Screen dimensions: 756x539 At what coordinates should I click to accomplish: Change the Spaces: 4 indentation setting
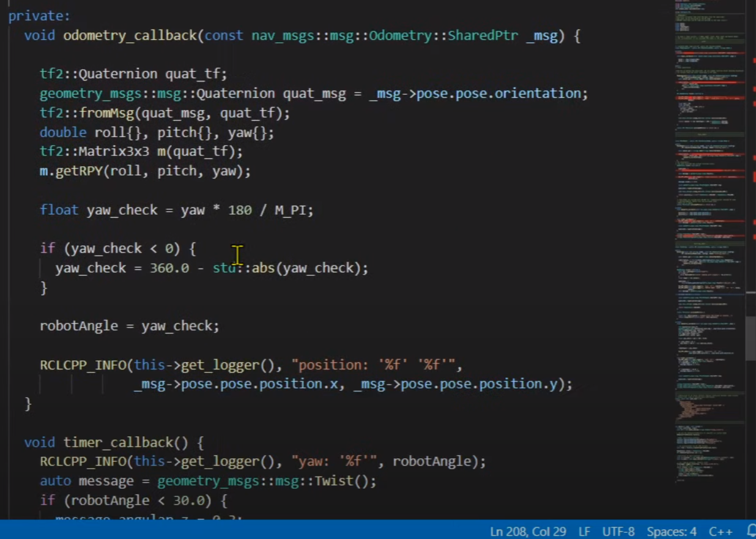click(x=672, y=531)
